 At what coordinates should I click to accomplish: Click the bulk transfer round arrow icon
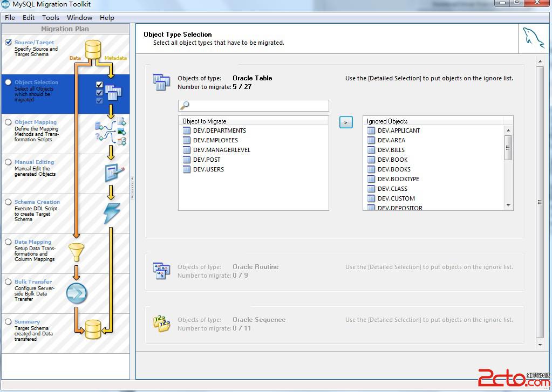77,293
